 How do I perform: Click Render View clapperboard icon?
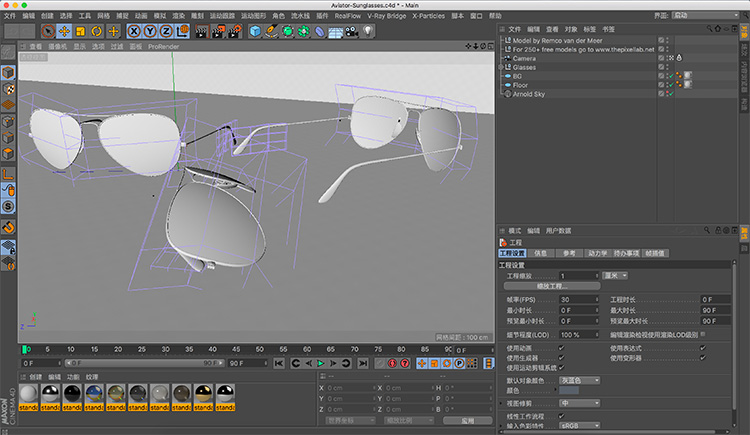[x=202, y=32]
